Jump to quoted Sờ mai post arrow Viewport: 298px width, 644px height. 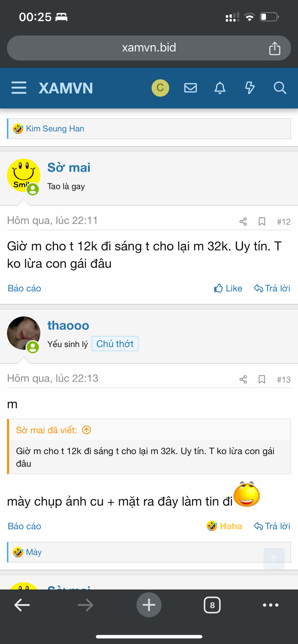coord(87,430)
